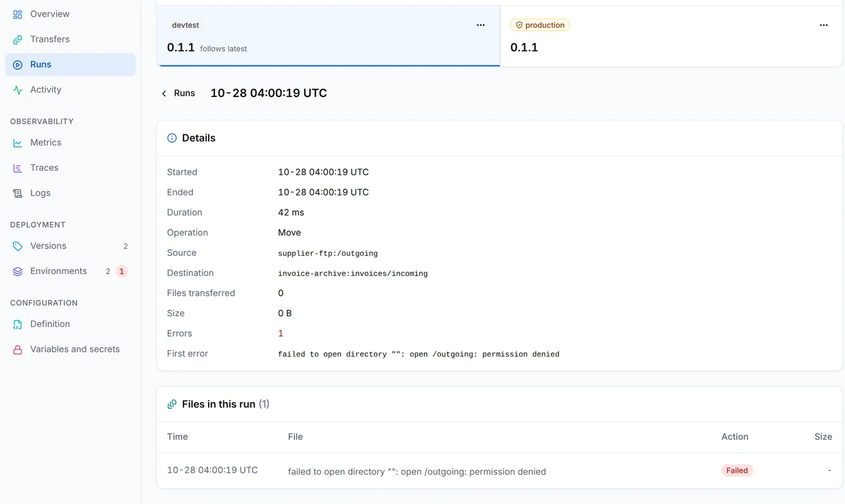Open Versions under Deployment
Viewport: 845px width, 504px height.
click(x=70, y=246)
